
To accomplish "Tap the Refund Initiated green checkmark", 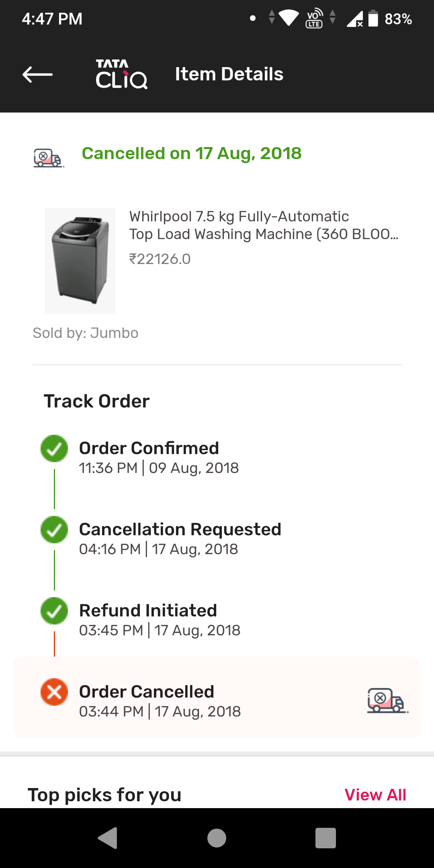I will 54,611.
